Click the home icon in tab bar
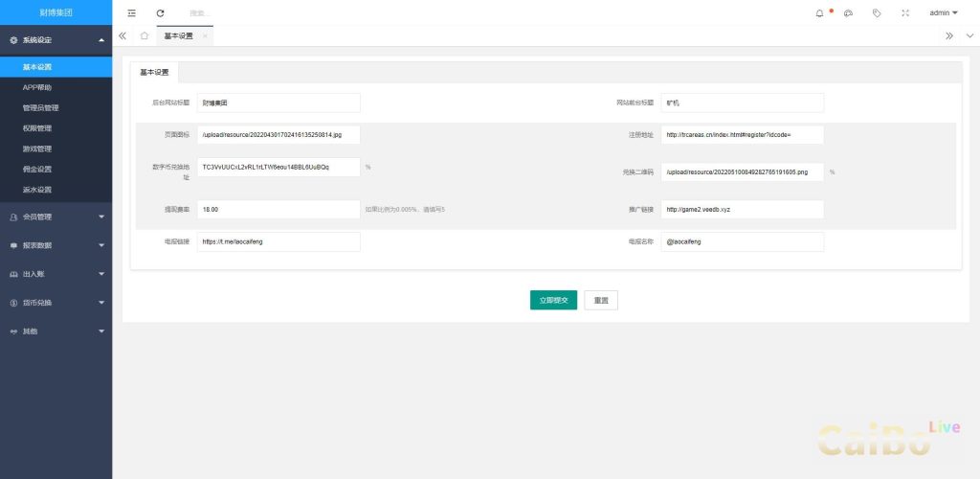Image resolution: width=980 pixels, height=479 pixels. point(144,35)
